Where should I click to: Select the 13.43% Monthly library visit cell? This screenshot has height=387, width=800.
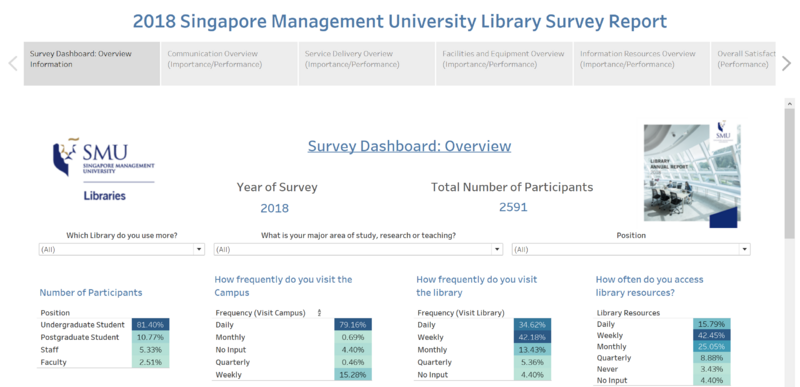[533, 350]
